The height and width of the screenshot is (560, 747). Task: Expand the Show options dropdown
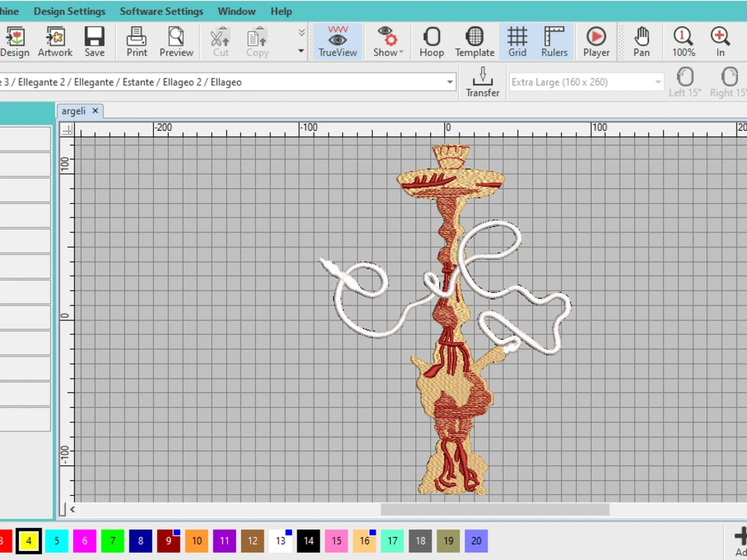(388, 42)
